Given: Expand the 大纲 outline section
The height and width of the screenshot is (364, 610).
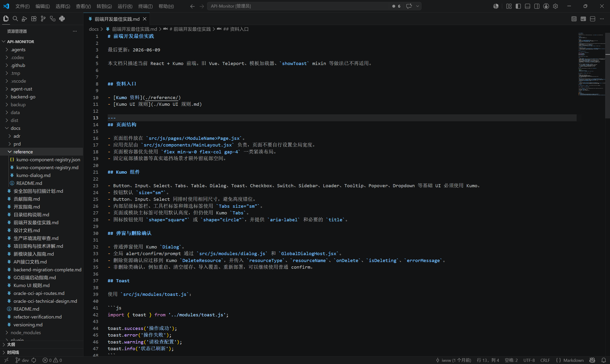Looking at the screenshot, I should (42, 344).
